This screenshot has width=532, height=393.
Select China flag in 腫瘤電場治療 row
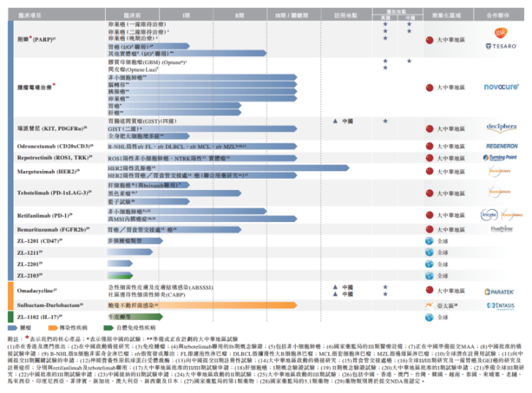pos(430,87)
